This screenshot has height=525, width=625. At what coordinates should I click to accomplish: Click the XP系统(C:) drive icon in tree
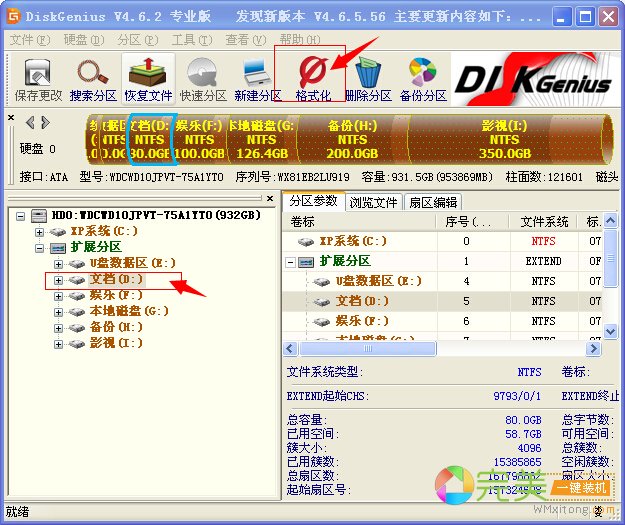(x=58, y=232)
